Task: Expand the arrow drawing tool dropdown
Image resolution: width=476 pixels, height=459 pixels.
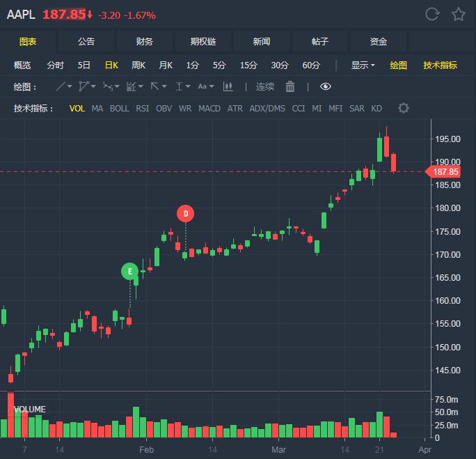Action: [164, 86]
